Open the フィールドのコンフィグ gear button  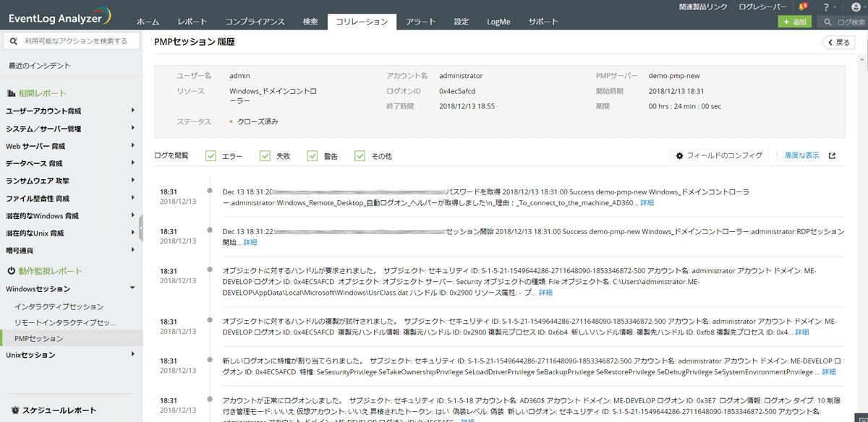pyautogui.click(x=718, y=155)
